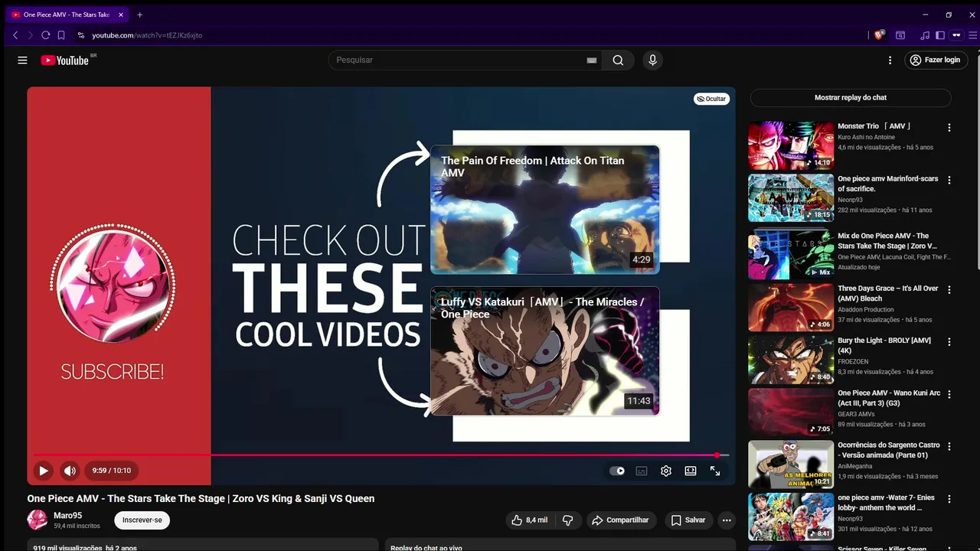Open the Mix de One Piece AMV playlist
This screenshot has height=551, width=980.
[791, 256]
